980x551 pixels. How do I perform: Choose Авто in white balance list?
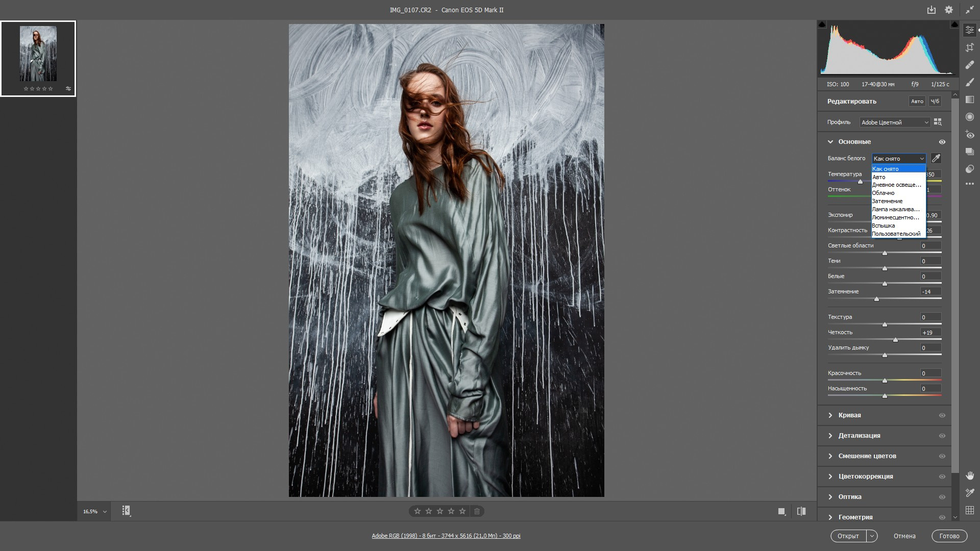tap(879, 177)
